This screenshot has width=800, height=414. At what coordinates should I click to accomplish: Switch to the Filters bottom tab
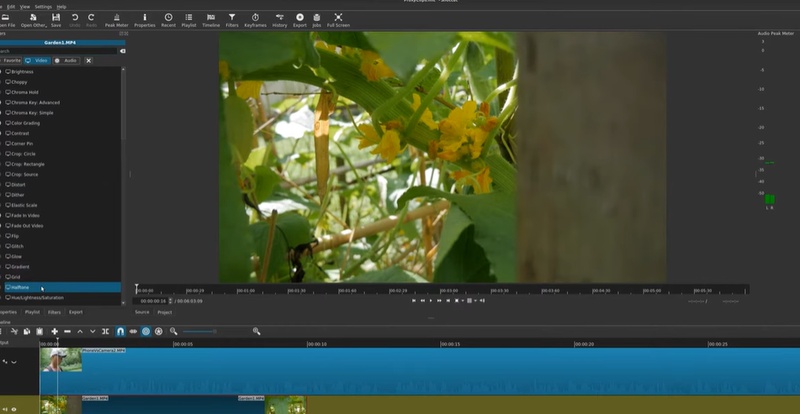[x=54, y=312]
